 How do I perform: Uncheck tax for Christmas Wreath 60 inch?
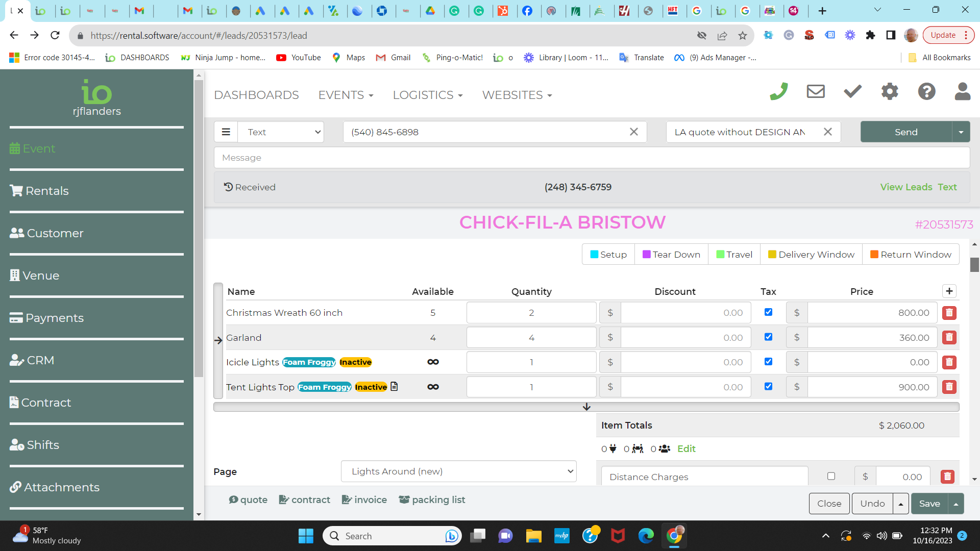[x=768, y=312]
